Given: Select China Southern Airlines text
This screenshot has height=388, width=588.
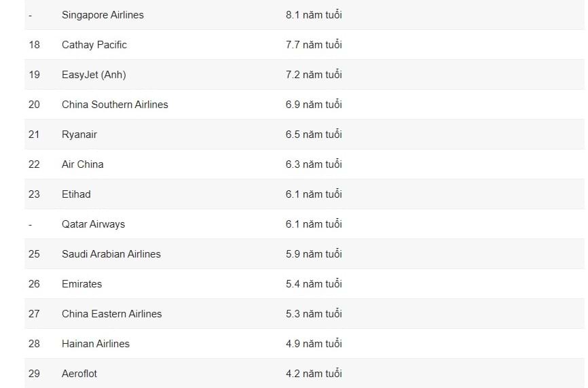Looking at the screenshot, I should click(x=115, y=105).
